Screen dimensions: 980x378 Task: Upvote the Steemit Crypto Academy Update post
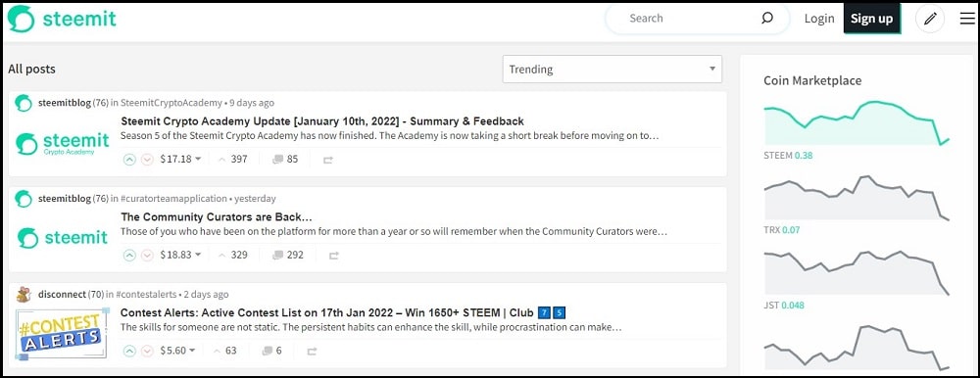pos(129,160)
